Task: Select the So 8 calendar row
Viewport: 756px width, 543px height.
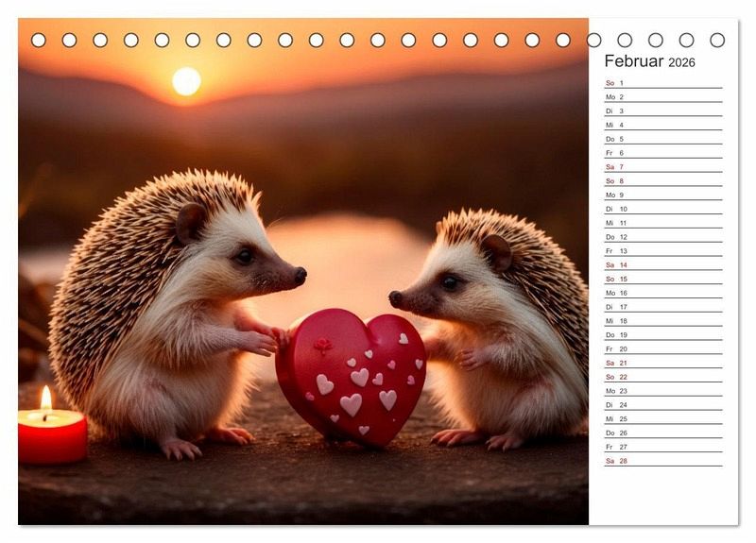Action: [x=663, y=180]
